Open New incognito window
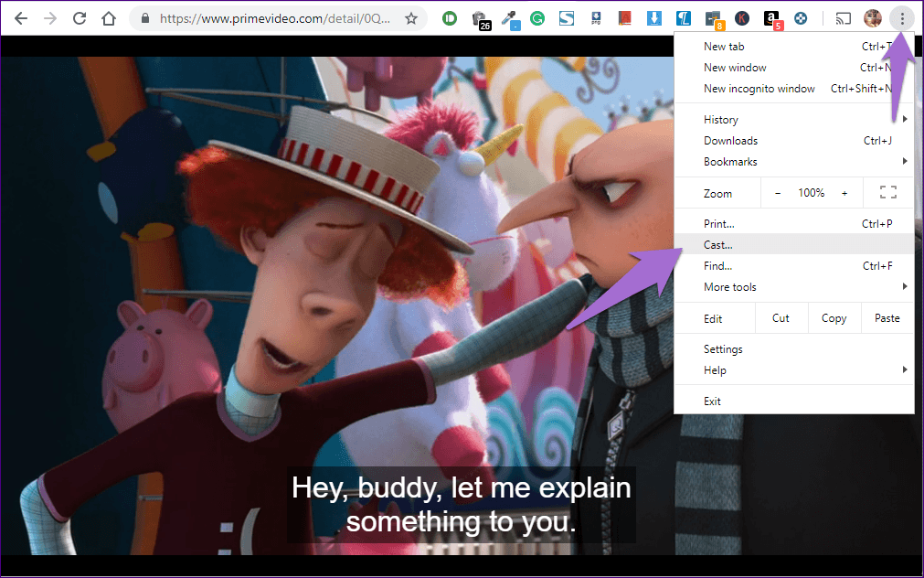Viewport: 924px width, 578px height. tap(759, 89)
